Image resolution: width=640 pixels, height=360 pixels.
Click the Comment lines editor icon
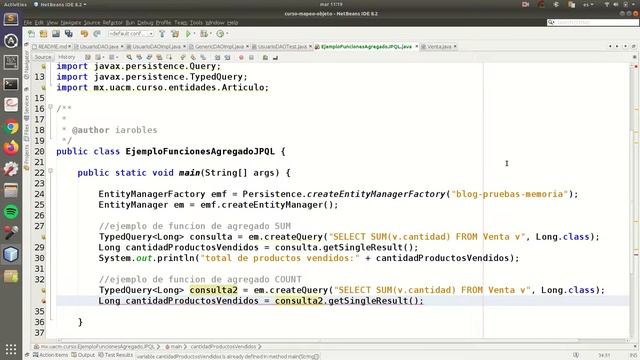pos(265,58)
